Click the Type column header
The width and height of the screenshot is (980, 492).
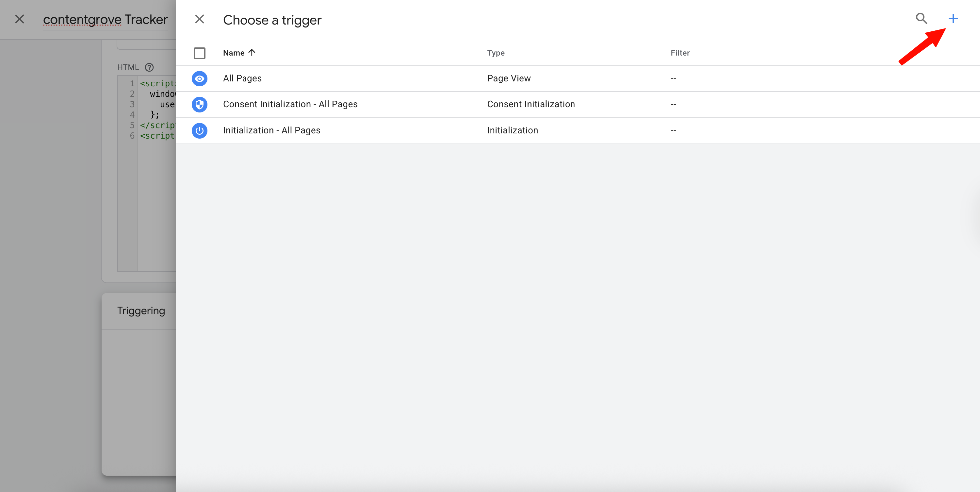pos(496,53)
